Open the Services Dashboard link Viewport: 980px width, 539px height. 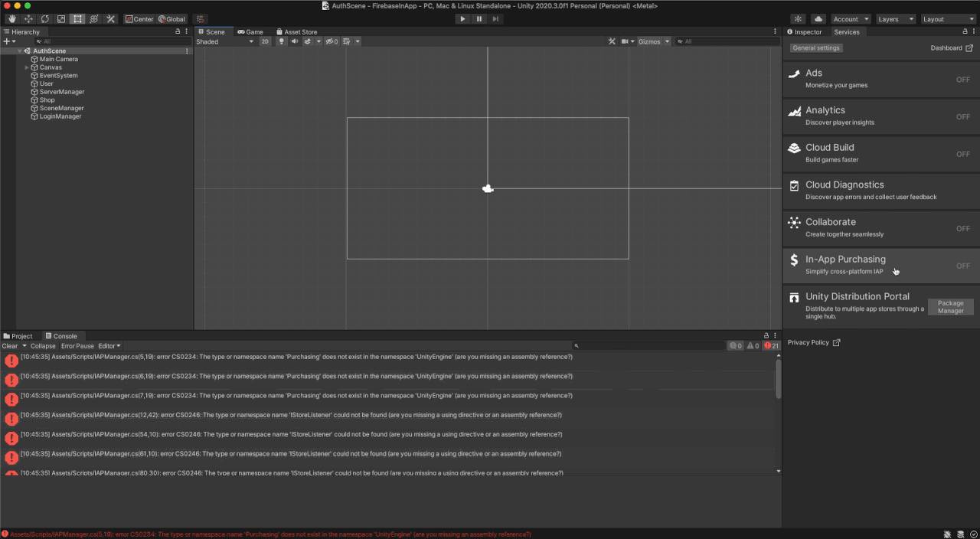pos(952,48)
